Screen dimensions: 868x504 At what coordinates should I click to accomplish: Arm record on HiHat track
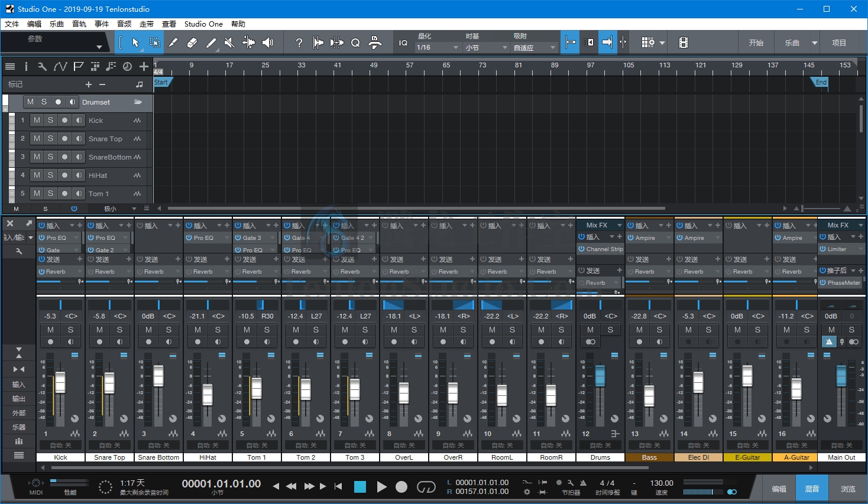click(64, 175)
